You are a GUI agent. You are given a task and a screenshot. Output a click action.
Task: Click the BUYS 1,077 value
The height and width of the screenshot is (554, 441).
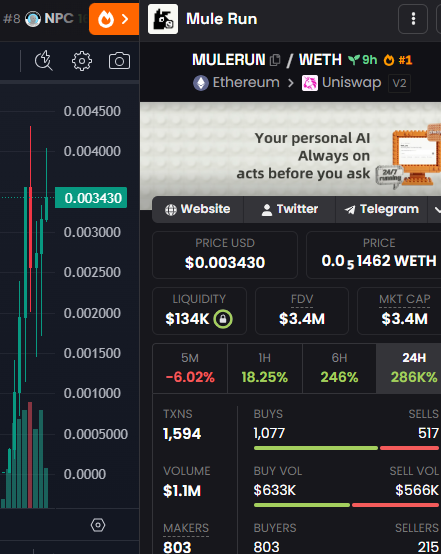(x=269, y=433)
